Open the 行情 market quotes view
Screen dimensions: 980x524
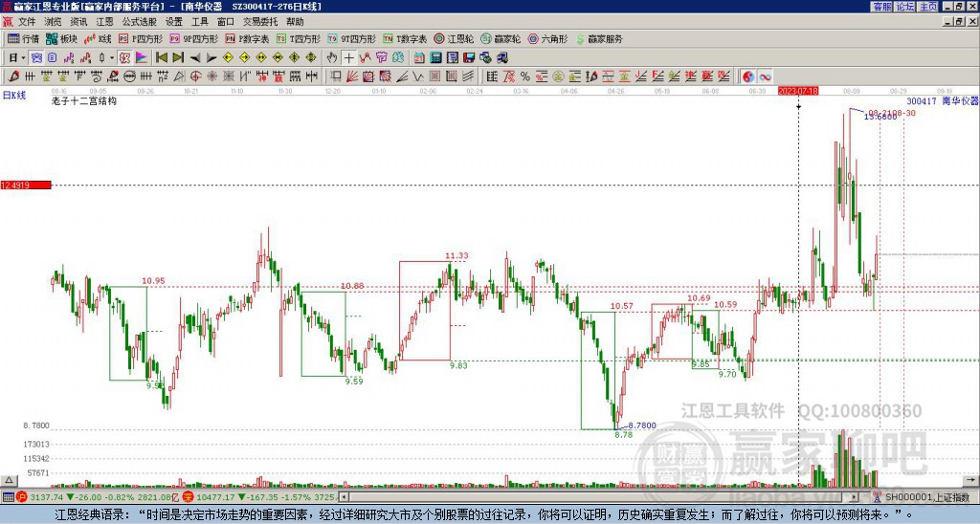coord(24,38)
